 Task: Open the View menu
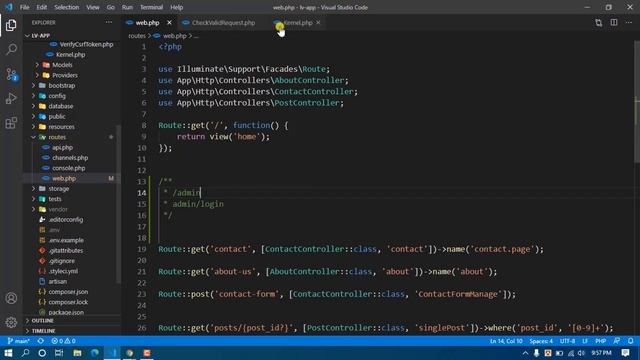tap(93, 7)
